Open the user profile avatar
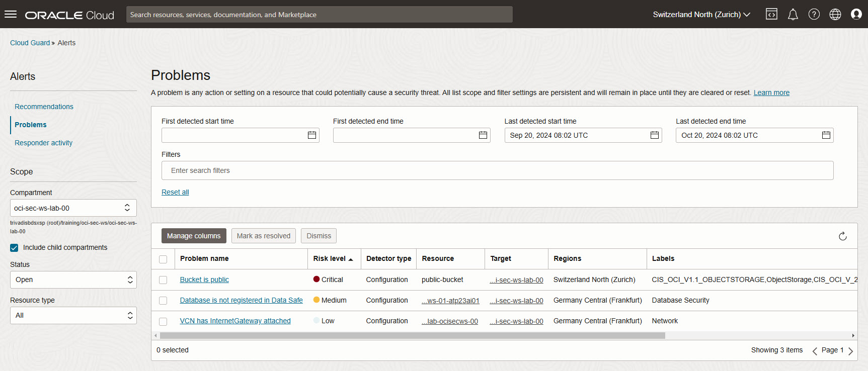The image size is (868, 371). point(856,14)
